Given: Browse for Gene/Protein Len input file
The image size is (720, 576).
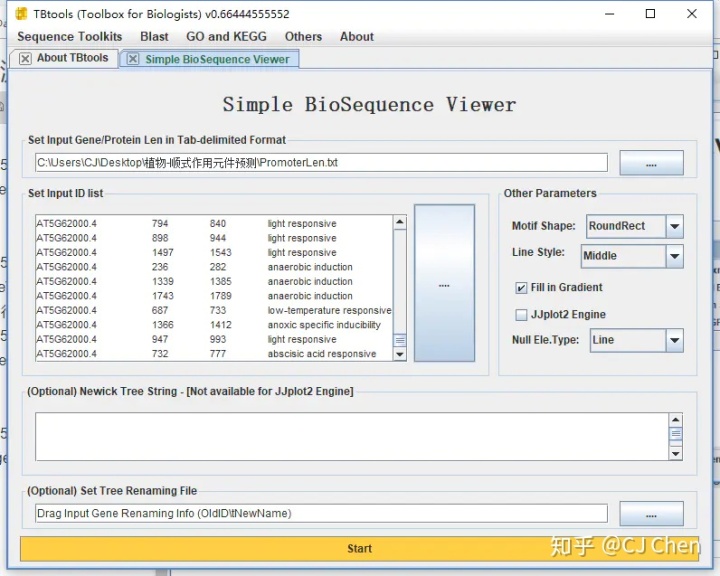Looking at the screenshot, I should [651, 163].
